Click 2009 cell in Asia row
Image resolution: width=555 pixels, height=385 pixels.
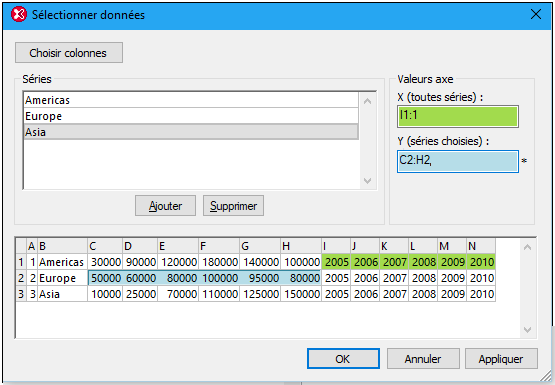[x=452, y=294]
